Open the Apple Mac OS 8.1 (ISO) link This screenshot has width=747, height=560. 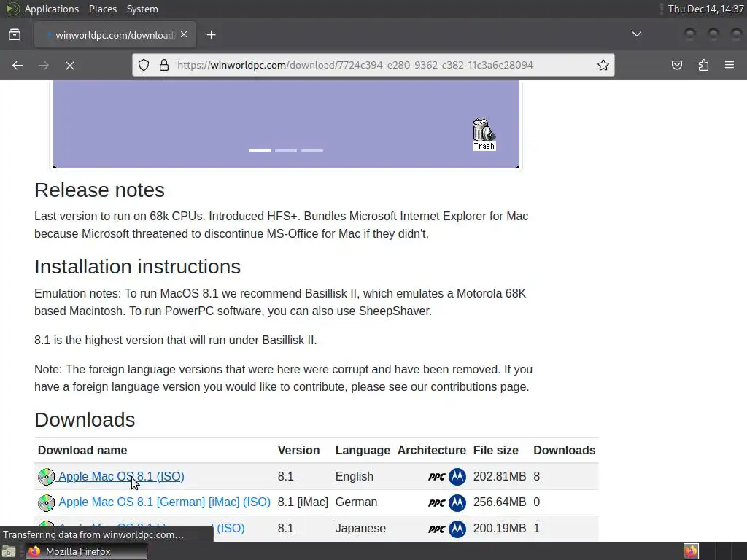[x=121, y=476]
